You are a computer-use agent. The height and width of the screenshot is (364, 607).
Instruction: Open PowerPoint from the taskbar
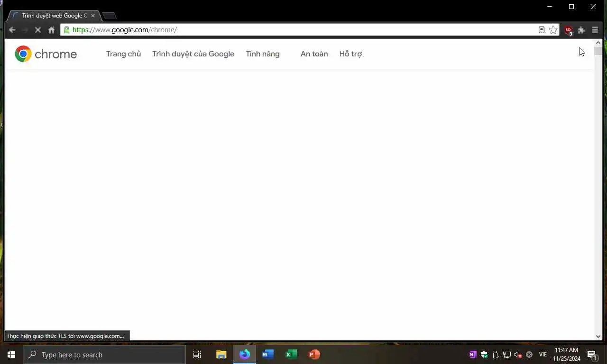click(314, 355)
